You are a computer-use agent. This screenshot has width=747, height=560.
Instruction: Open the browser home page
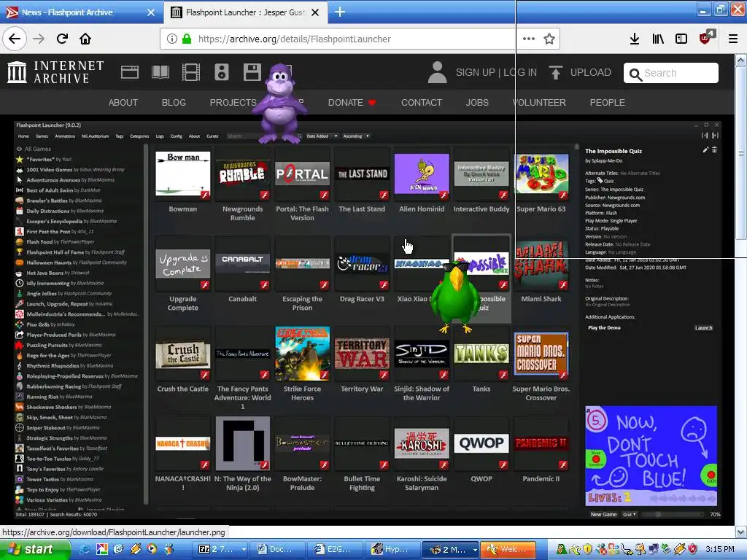85,39
